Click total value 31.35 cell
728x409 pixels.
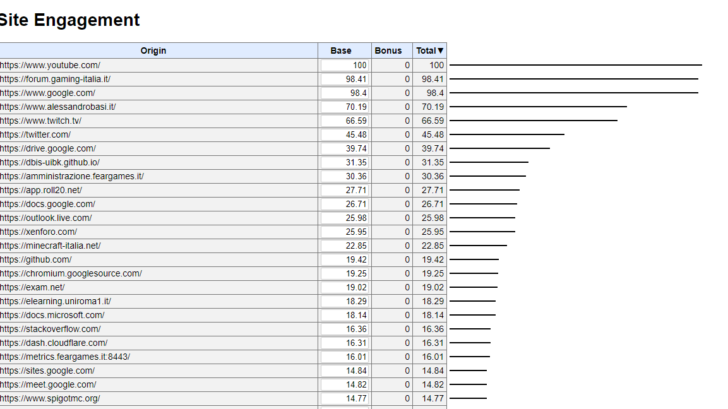pyautogui.click(x=429, y=162)
